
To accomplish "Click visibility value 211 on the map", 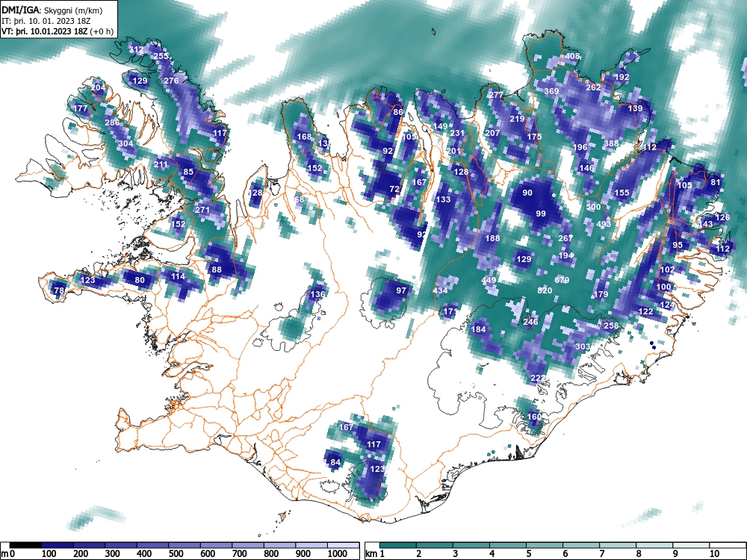I will (x=161, y=165).
